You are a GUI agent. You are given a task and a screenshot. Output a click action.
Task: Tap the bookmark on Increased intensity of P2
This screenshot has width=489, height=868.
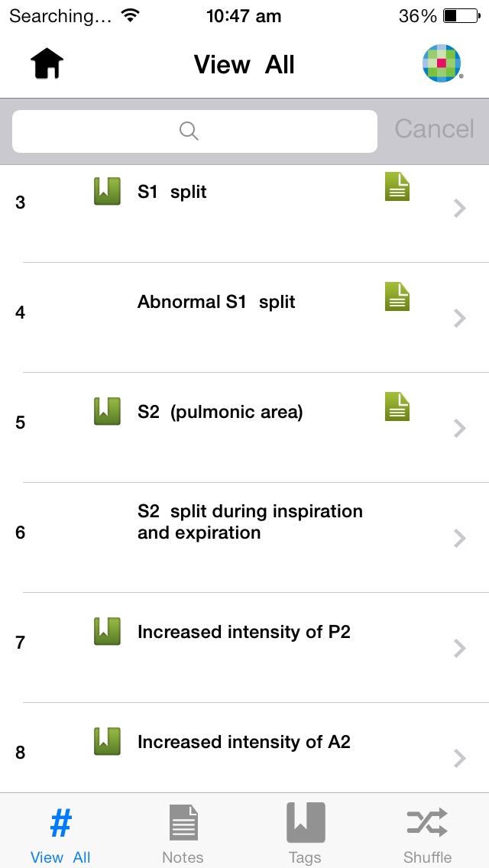click(107, 631)
